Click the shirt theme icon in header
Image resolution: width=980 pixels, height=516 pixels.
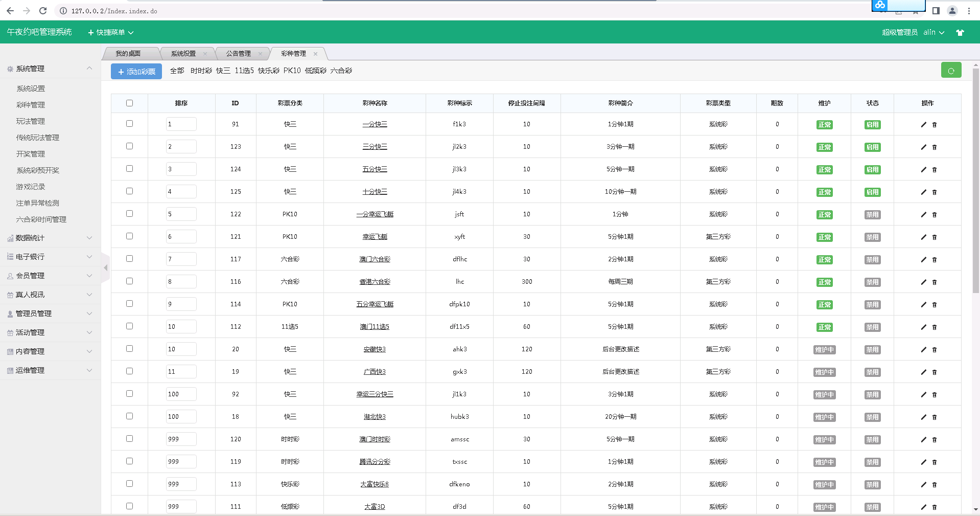(x=960, y=32)
